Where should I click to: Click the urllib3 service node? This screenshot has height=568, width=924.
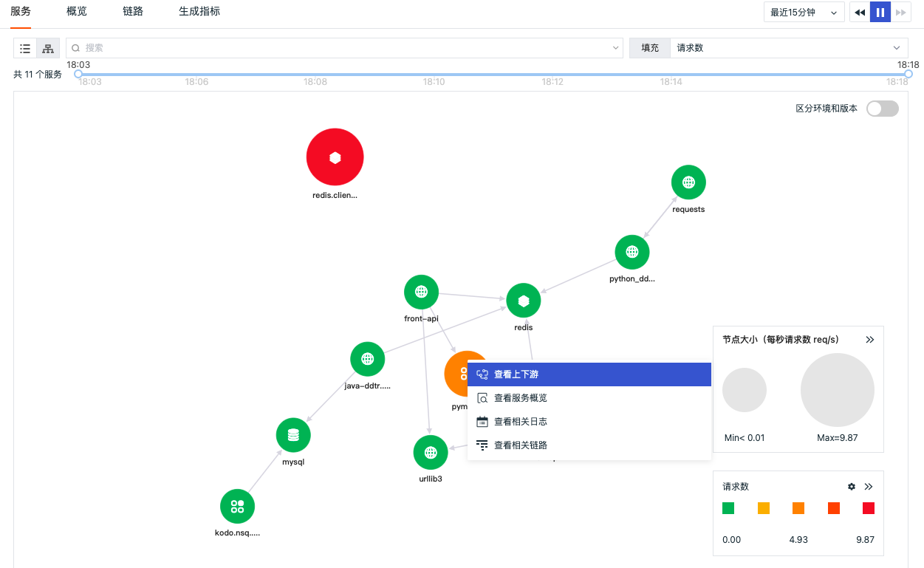tap(431, 452)
